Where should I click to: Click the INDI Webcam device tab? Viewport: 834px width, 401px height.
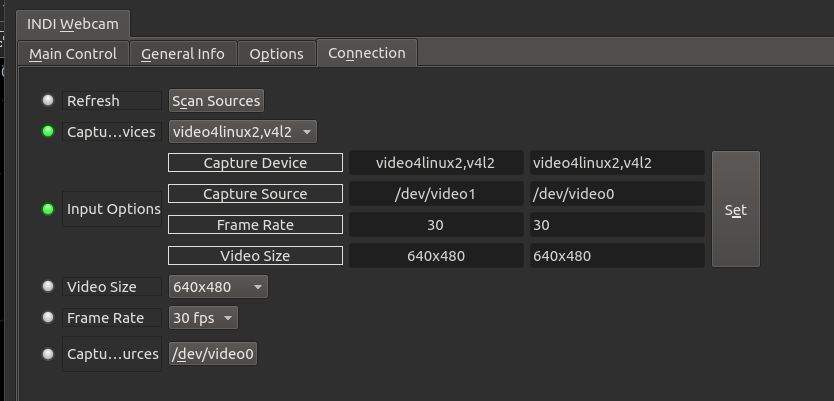point(71,23)
